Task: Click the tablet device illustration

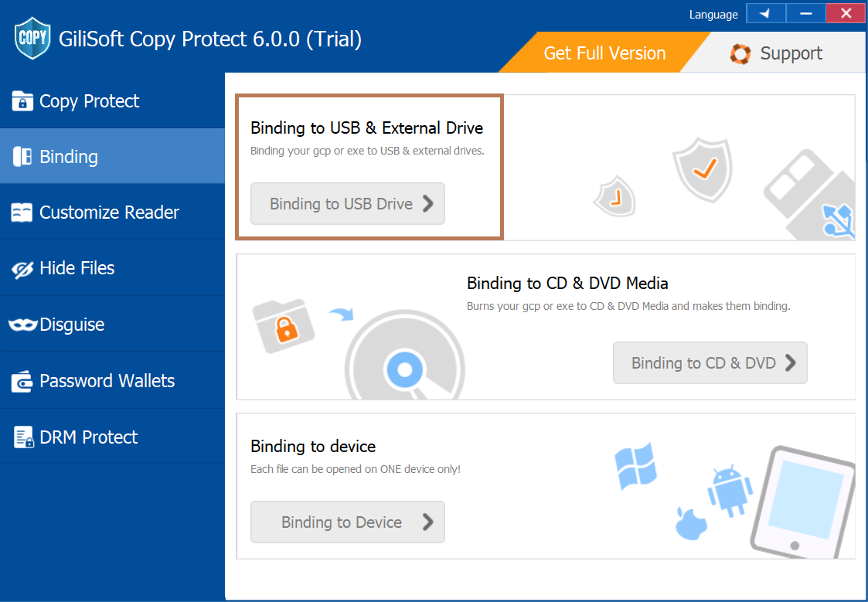Action: click(x=802, y=502)
